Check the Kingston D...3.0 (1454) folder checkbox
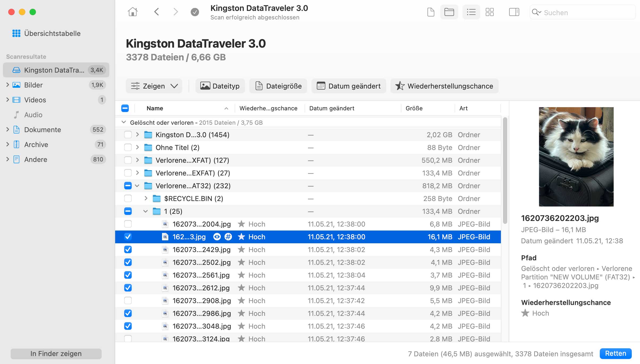The width and height of the screenshot is (640, 364). pos(128,135)
